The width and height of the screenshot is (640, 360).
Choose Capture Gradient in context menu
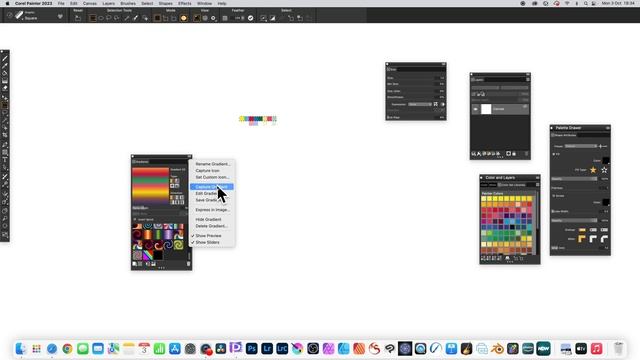[x=211, y=187]
